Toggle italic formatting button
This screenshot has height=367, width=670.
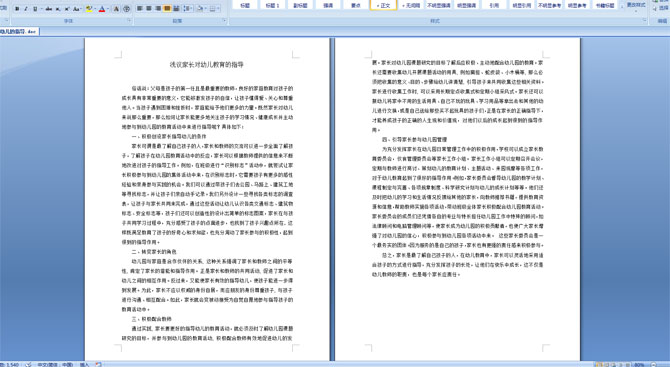click(x=26, y=9)
